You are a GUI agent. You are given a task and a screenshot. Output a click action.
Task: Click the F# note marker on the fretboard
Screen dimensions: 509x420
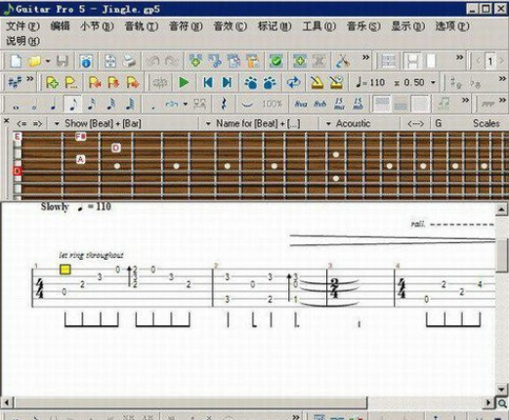(80, 136)
